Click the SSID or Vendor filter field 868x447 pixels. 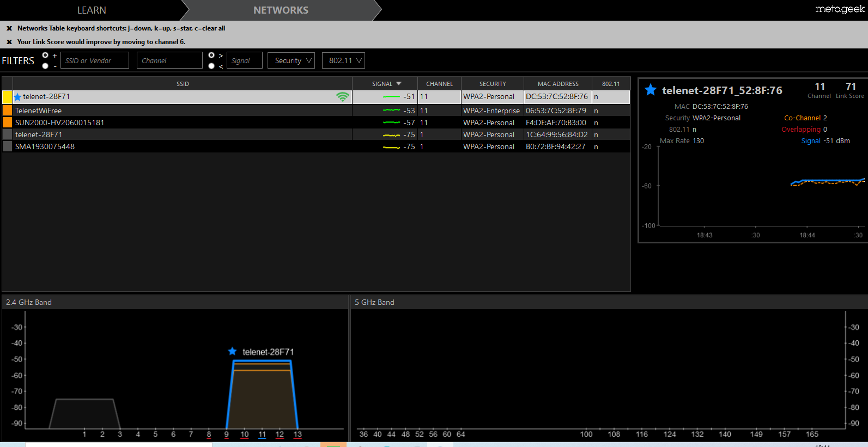[x=95, y=60]
